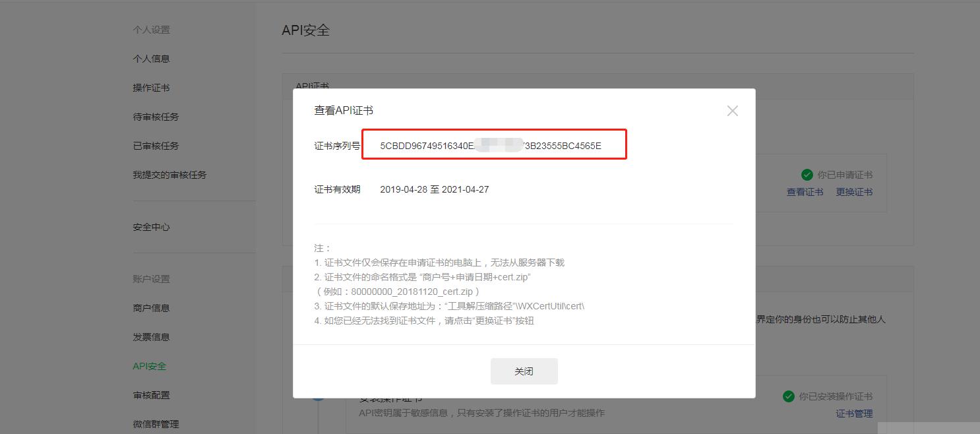Open the 审核配置 page
980x434 pixels.
[150, 394]
